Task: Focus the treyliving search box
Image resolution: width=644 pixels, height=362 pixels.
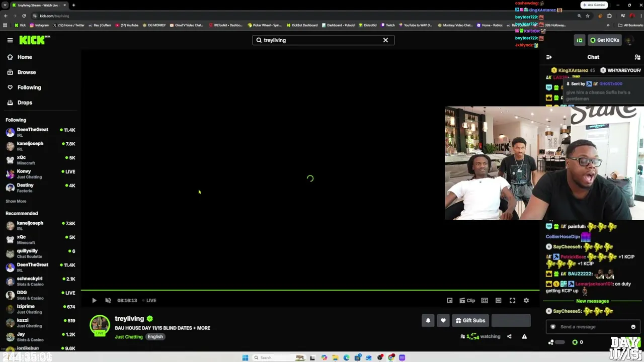Action: [x=323, y=40]
